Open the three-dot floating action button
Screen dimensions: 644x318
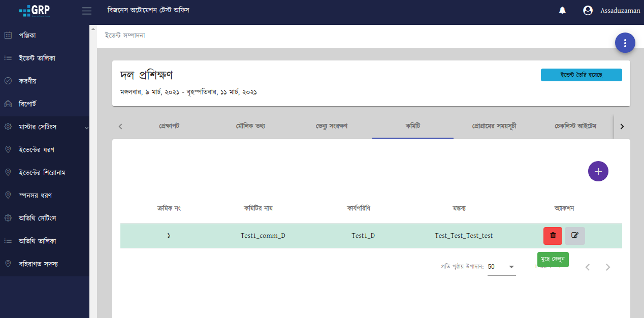625,43
